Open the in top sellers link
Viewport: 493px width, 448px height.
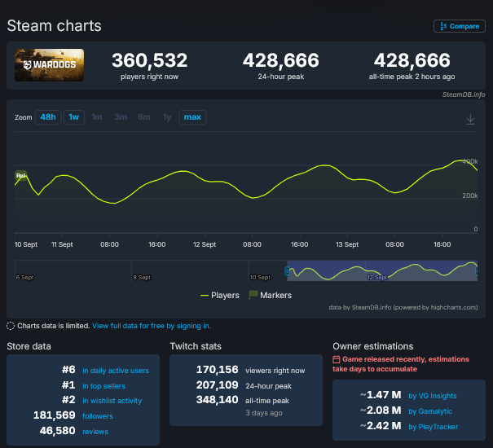coord(103,386)
